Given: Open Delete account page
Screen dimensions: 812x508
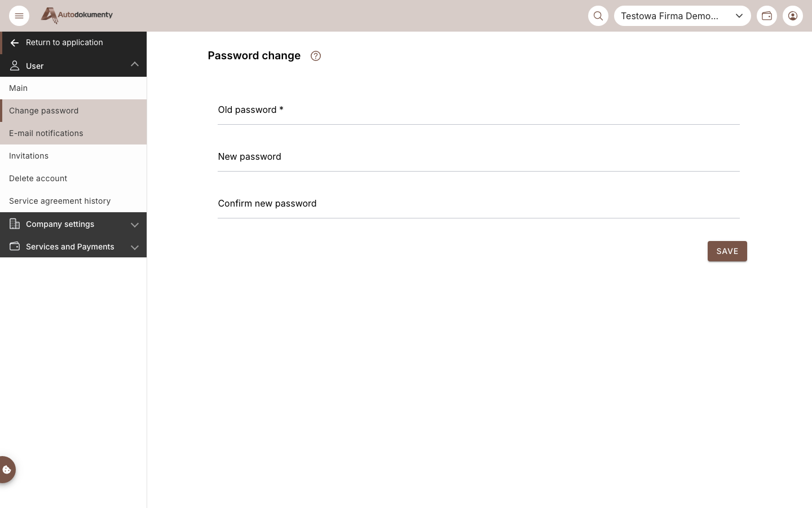Looking at the screenshot, I should pyautogui.click(x=73, y=178).
